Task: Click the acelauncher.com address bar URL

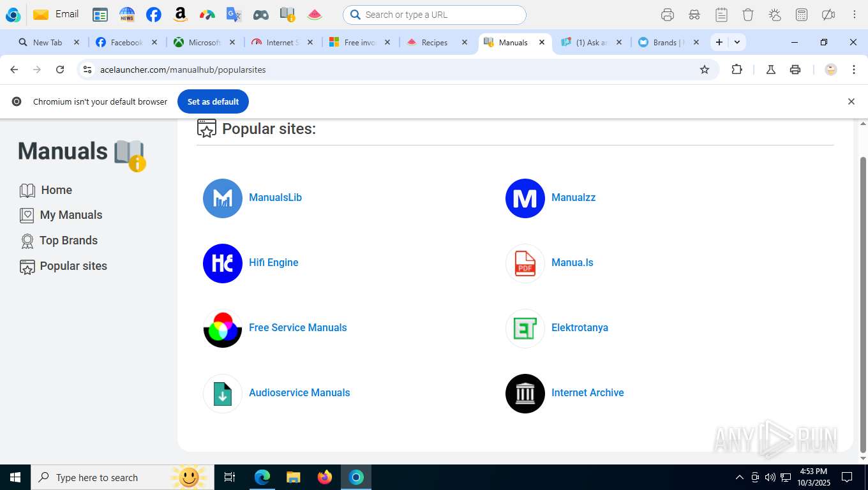Action: pos(183,70)
